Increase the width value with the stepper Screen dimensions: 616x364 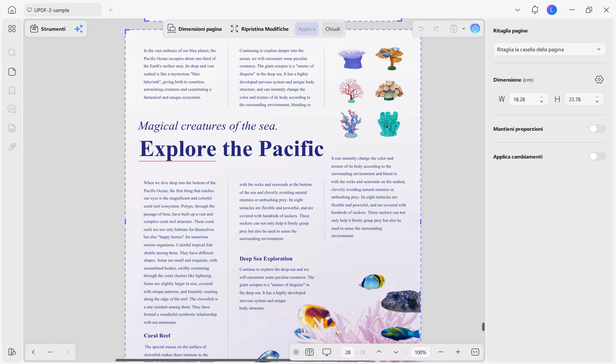541,97
